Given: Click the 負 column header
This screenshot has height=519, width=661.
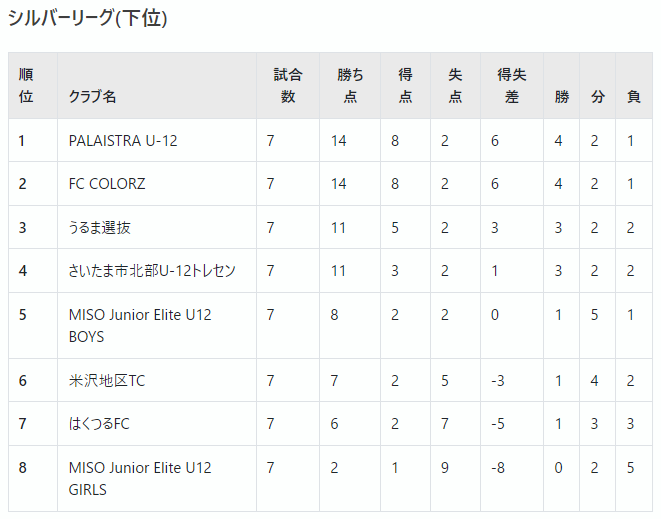Looking at the screenshot, I should pos(634,97).
